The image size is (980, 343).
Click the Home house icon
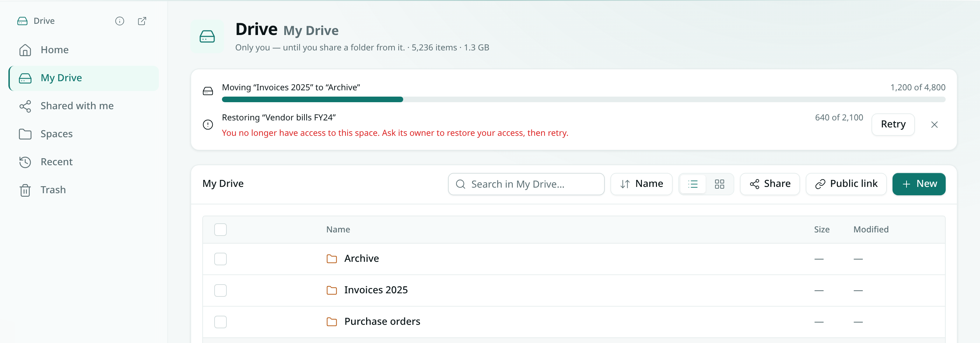pyautogui.click(x=25, y=50)
